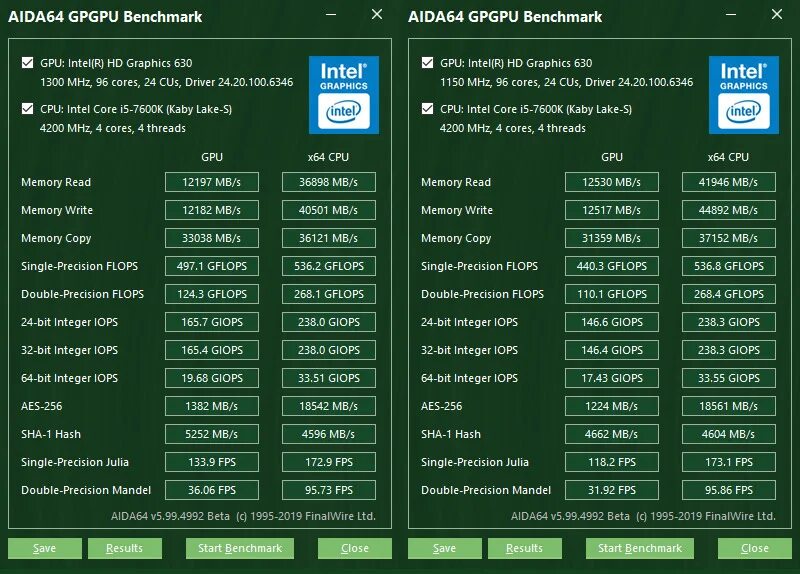
Task: Click Close button in the right window
Action: [755, 548]
